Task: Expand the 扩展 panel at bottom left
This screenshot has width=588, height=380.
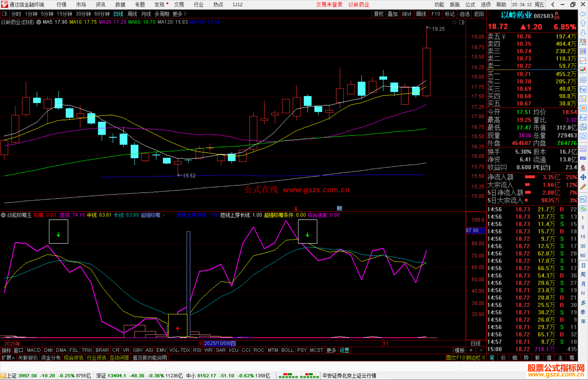Action: 8,358
